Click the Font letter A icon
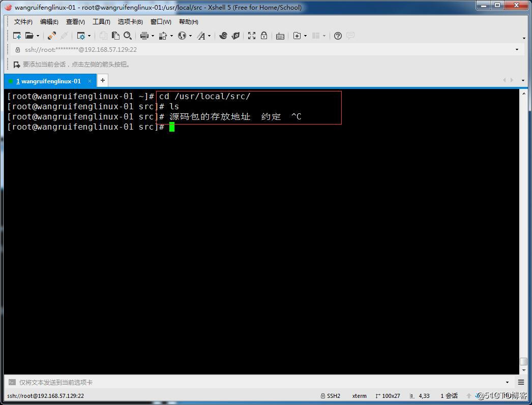 click(x=201, y=36)
